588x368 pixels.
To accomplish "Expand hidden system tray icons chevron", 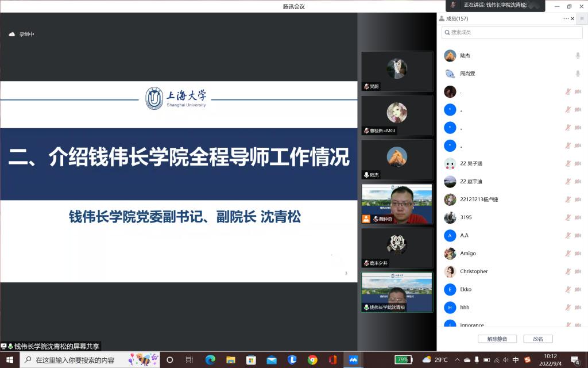I will pyautogui.click(x=457, y=360).
